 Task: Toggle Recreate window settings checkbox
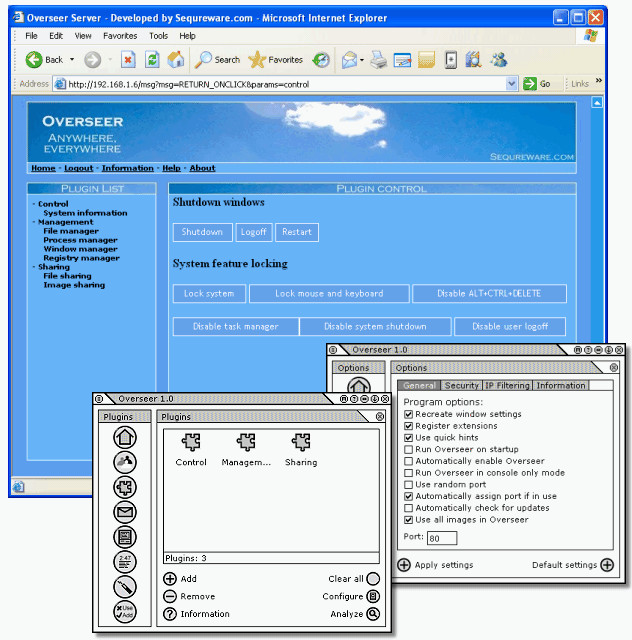click(408, 414)
